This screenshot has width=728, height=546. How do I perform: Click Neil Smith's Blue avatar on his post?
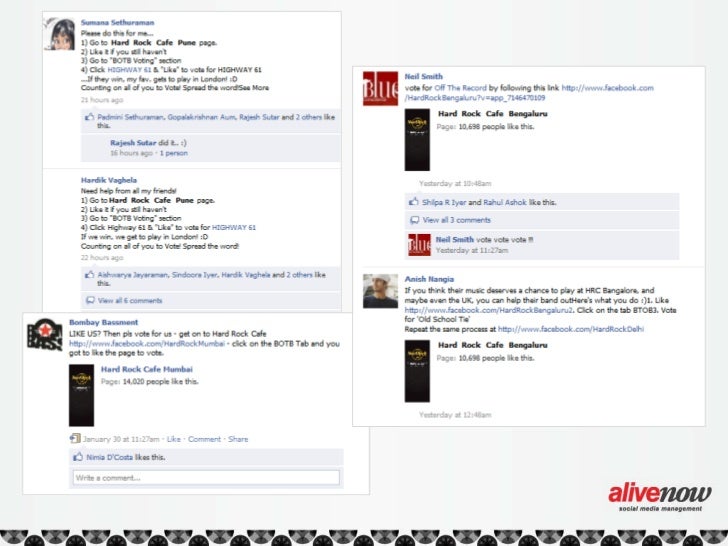(x=380, y=88)
